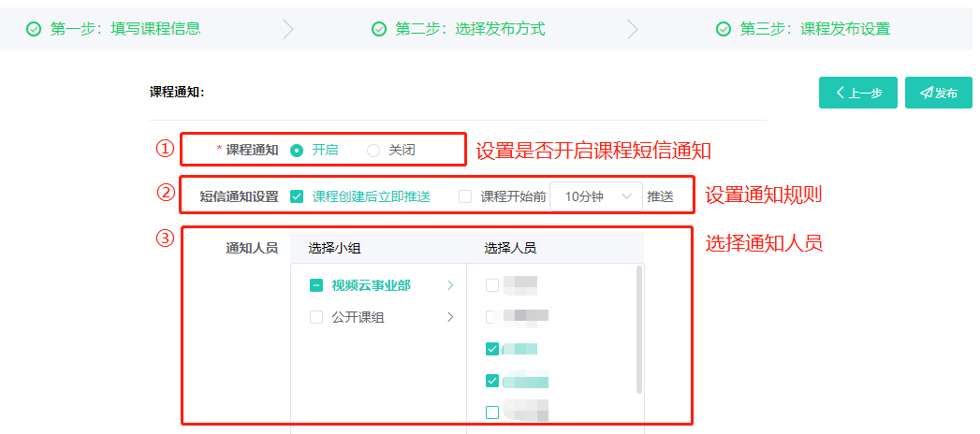Toggle the 视频云事业部 group checkbox
Image resolution: width=980 pixels, height=434 pixels.
[316, 285]
